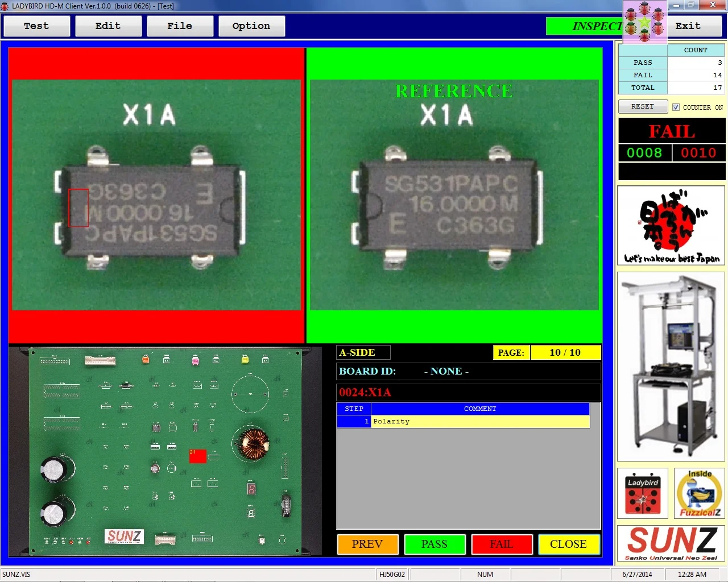
Task: Click the BOARD ID field
Action: click(x=469, y=371)
